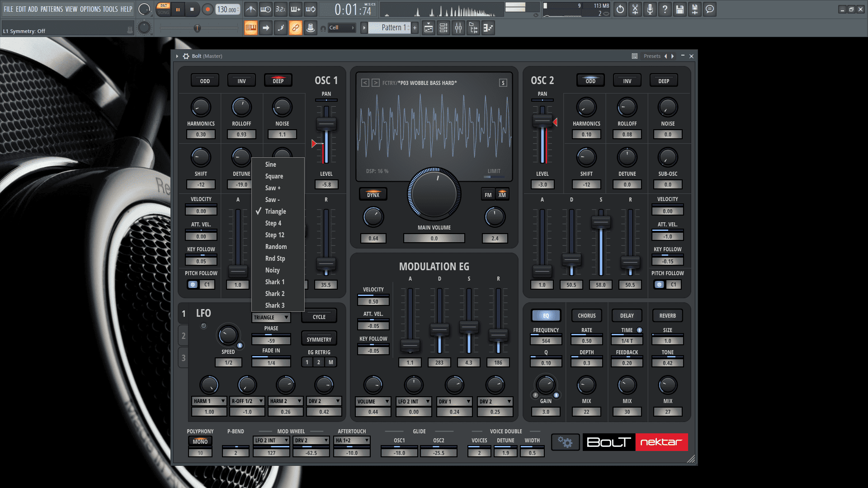868x488 pixels.
Task: Toggle OSC 1 INV button
Action: (x=241, y=81)
